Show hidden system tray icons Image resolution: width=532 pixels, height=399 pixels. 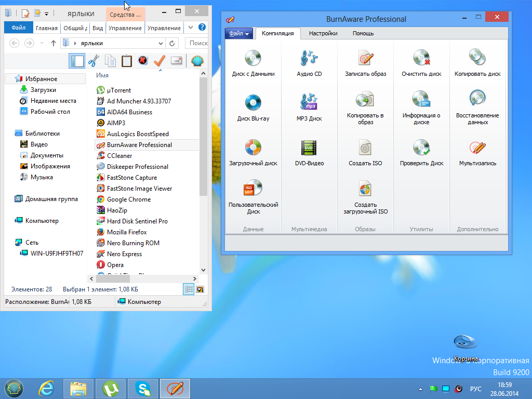click(x=421, y=389)
